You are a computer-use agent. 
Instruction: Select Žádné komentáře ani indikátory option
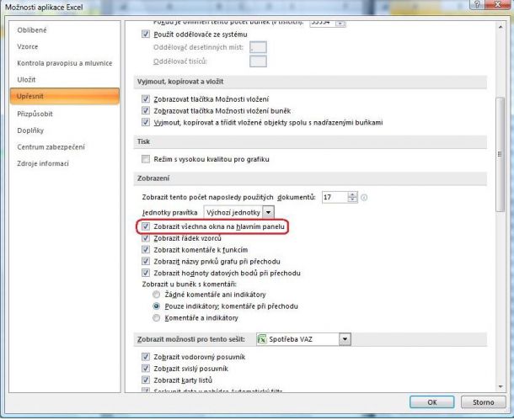[x=157, y=295]
